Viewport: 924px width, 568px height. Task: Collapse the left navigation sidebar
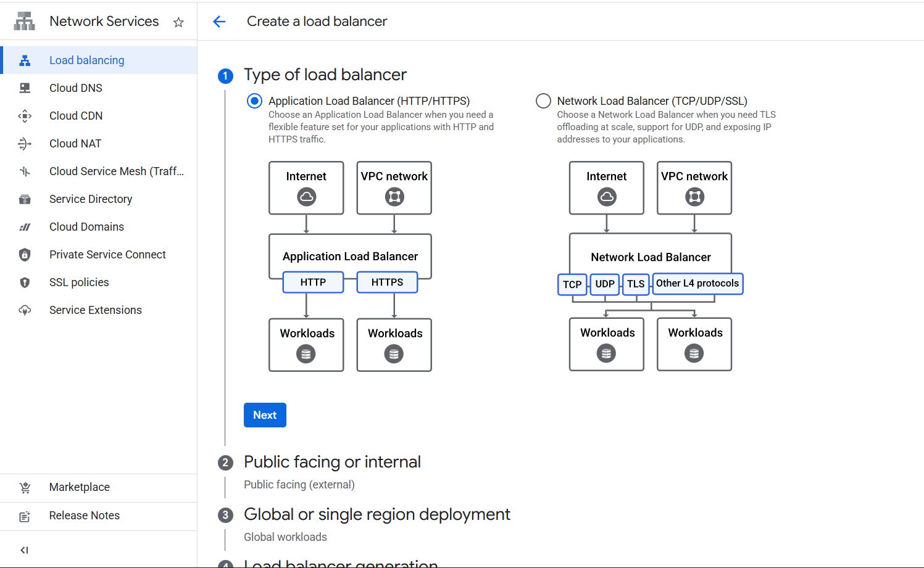25,550
